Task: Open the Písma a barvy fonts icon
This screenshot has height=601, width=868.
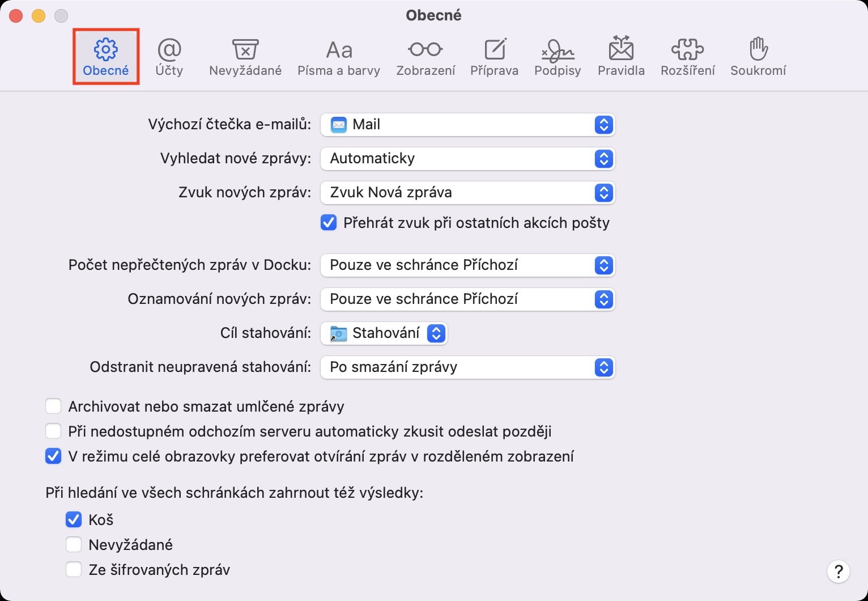Action: (339, 50)
